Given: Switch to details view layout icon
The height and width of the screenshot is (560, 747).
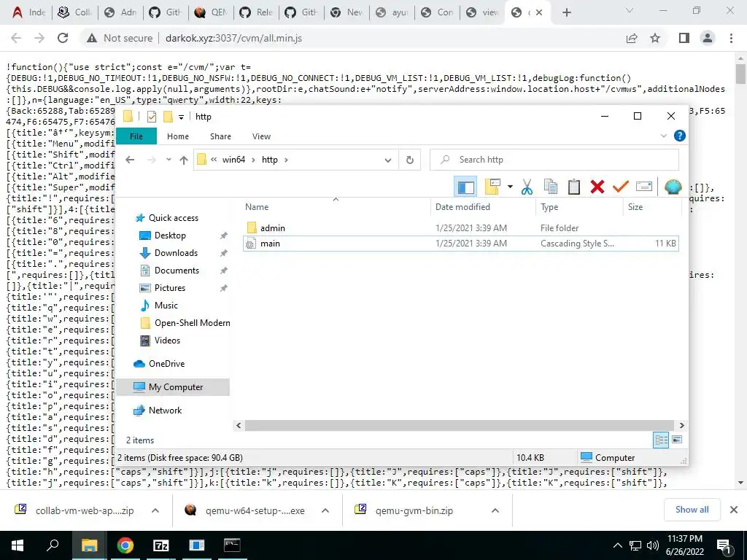Looking at the screenshot, I should pyautogui.click(x=661, y=440).
